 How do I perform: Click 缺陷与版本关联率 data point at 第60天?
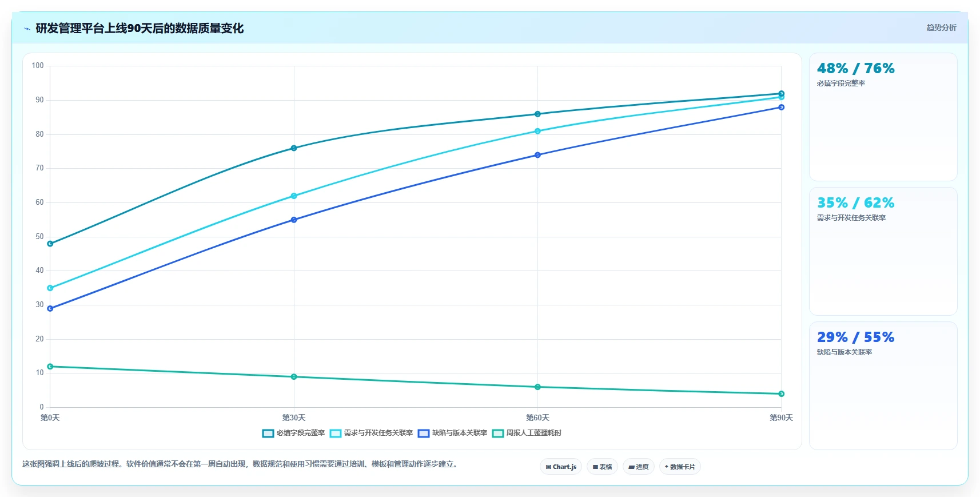pyautogui.click(x=537, y=155)
